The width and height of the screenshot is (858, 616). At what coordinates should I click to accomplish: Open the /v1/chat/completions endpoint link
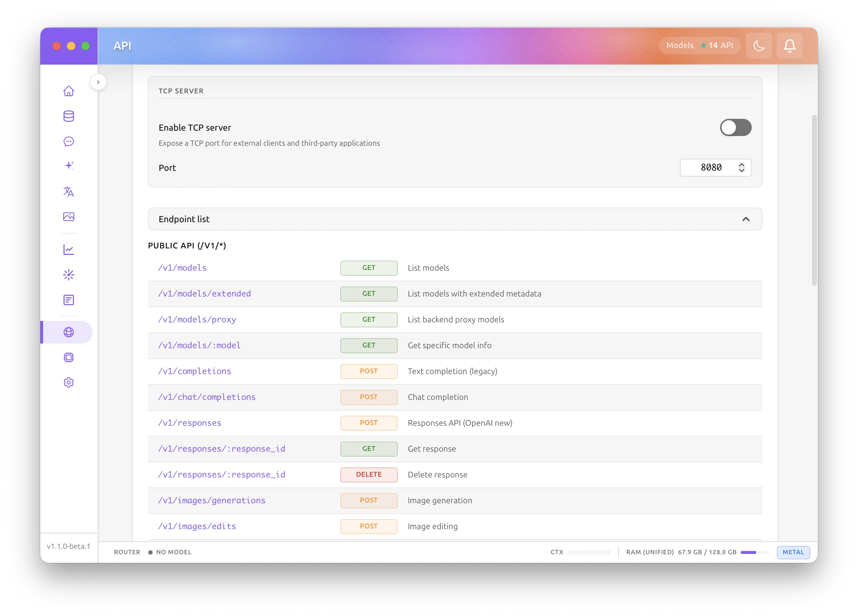coord(206,397)
